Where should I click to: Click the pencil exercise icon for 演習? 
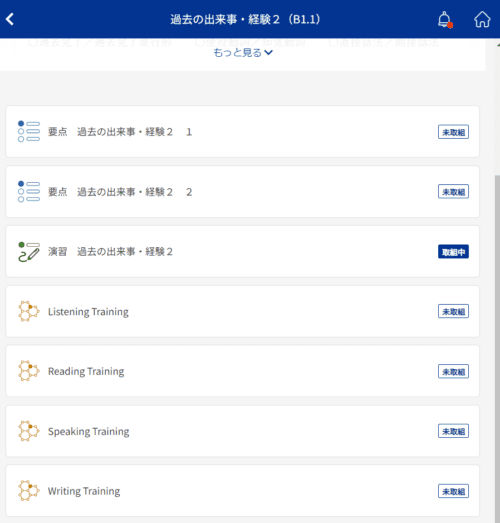tap(29, 251)
